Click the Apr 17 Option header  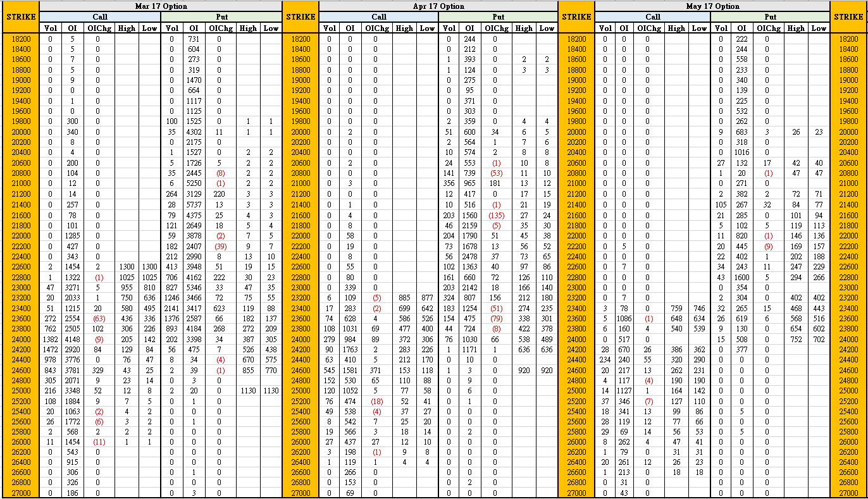click(x=438, y=6)
